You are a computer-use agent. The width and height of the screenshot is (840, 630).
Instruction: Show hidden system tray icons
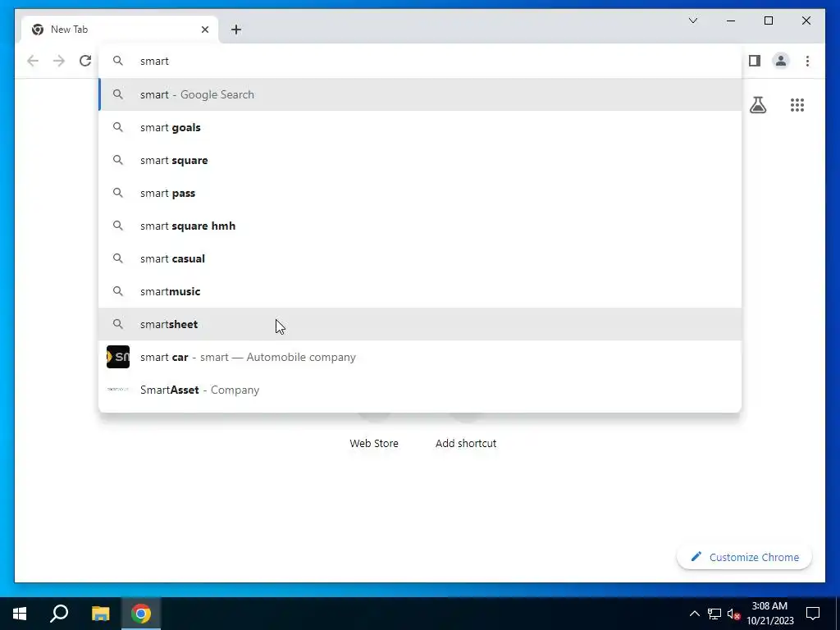tap(694, 614)
